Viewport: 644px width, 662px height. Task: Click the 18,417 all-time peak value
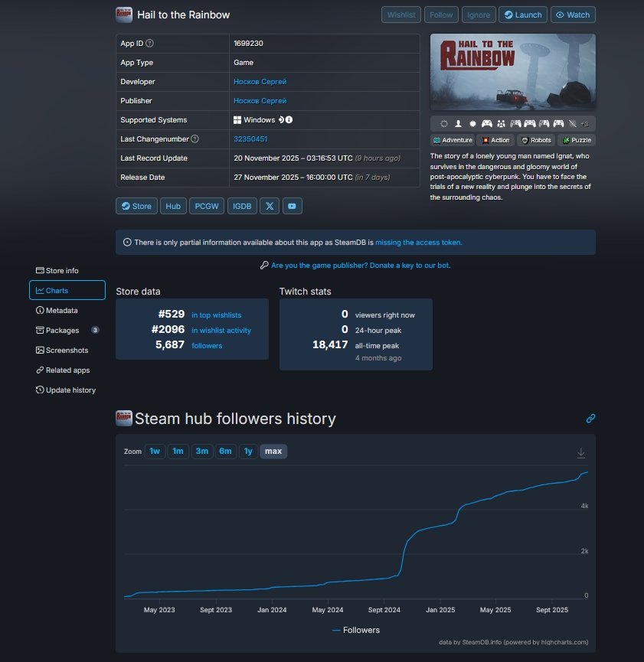[330, 345]
